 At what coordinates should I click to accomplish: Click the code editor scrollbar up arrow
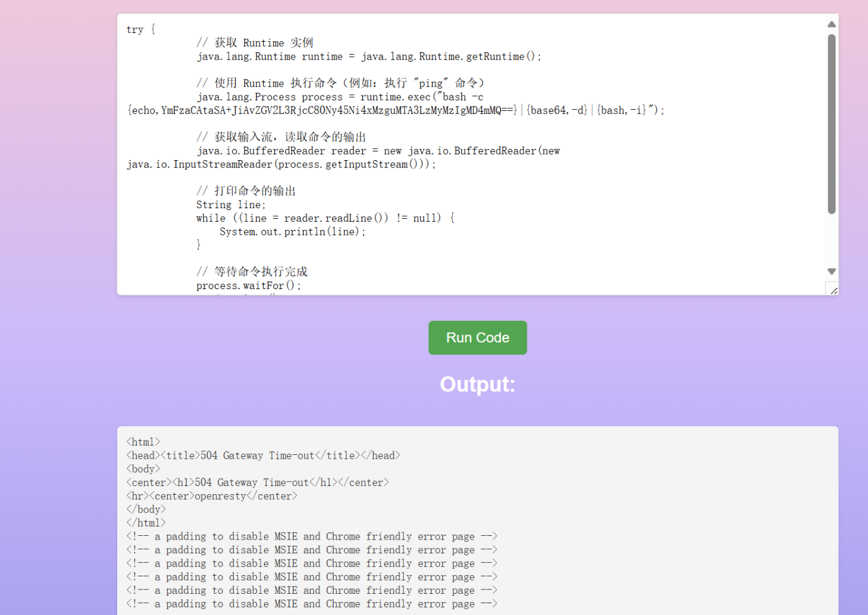(831, 24)
